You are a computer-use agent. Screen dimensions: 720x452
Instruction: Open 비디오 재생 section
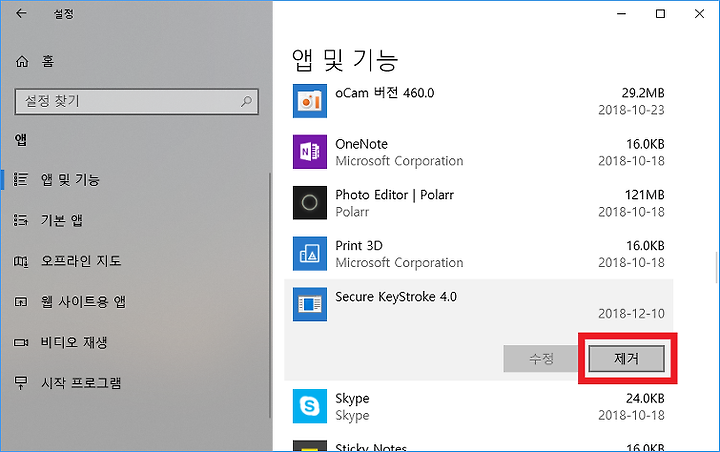pos(74,342)
